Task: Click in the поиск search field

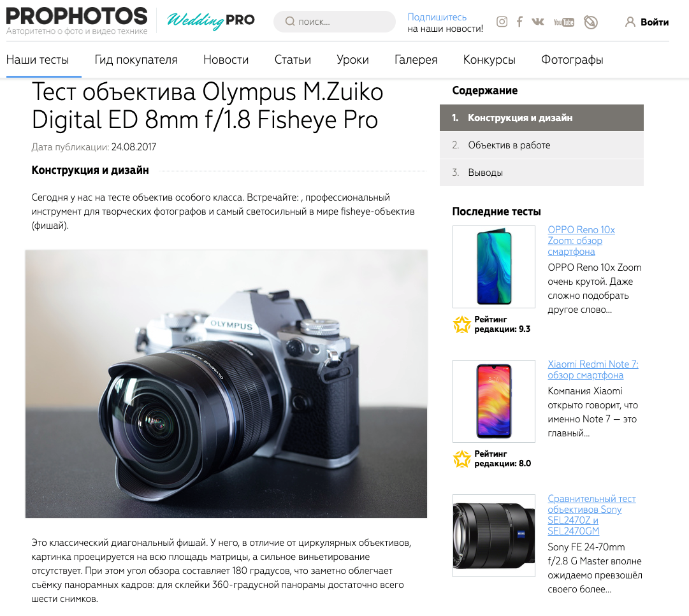Action: (335, 22)
